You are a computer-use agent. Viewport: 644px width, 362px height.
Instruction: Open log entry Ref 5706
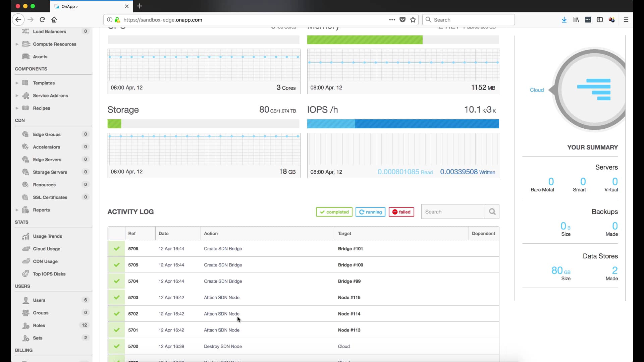[133, 249]
